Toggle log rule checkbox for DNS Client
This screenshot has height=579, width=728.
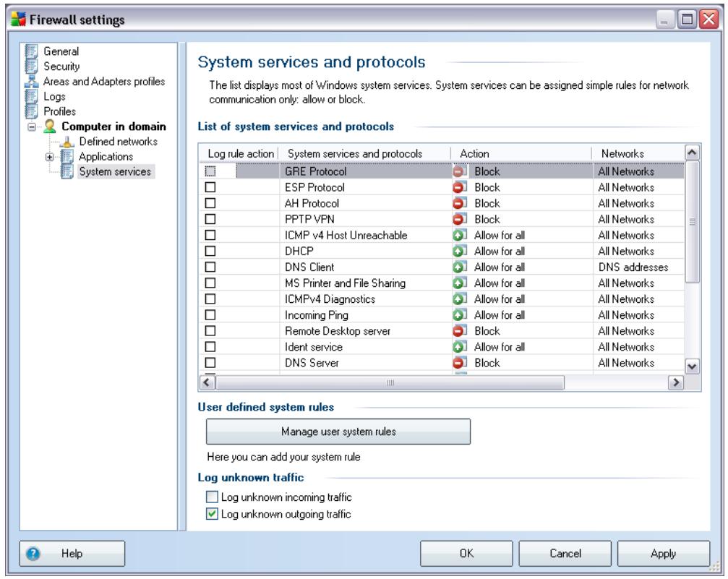pyautogui.click(x=210, y=267)
